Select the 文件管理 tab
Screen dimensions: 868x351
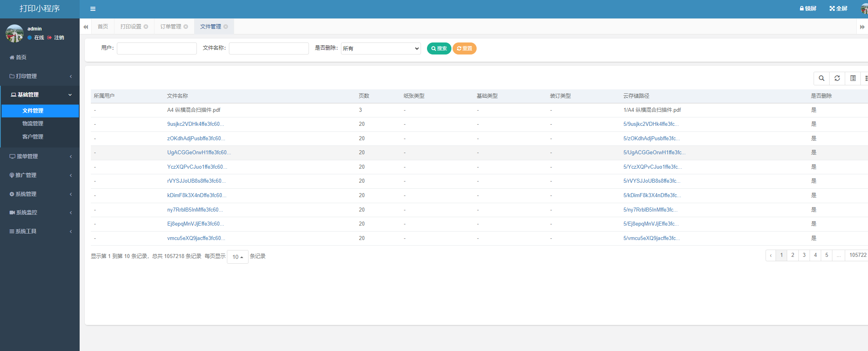(x=210, y=26)
